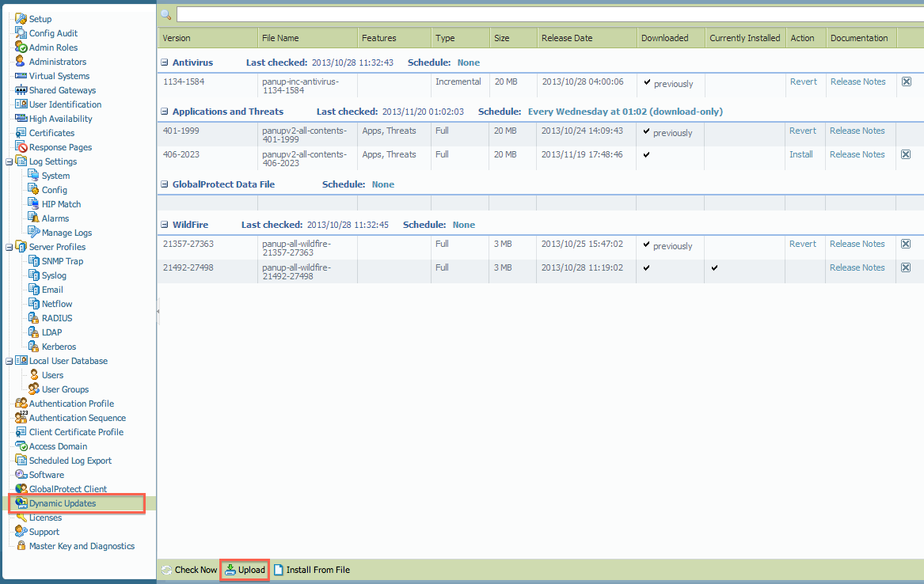Click the GlobalProtect Client icon
924x584 pixels.
coord(21,488)
